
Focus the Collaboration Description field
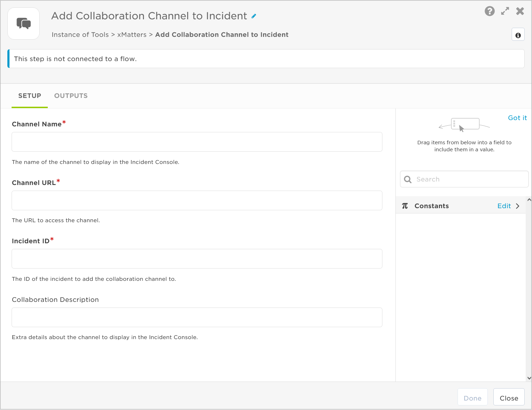pyautogui.click(x=197, y=317)
